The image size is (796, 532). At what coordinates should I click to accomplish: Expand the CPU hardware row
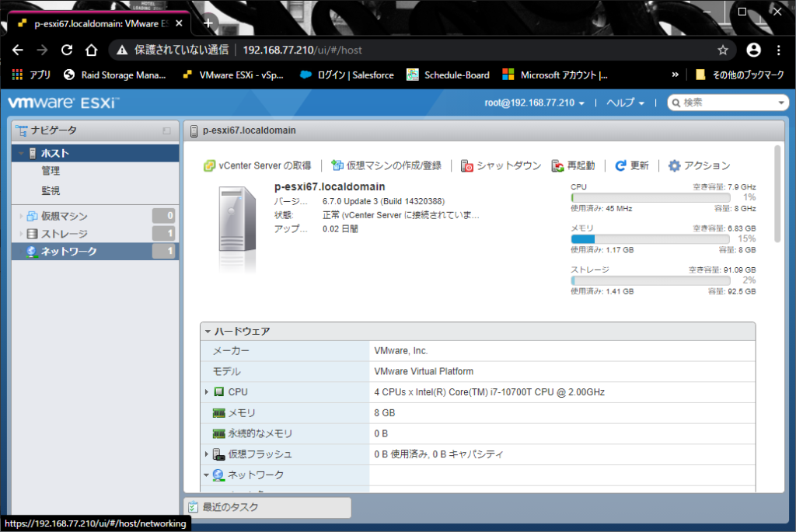pos(207,392)
